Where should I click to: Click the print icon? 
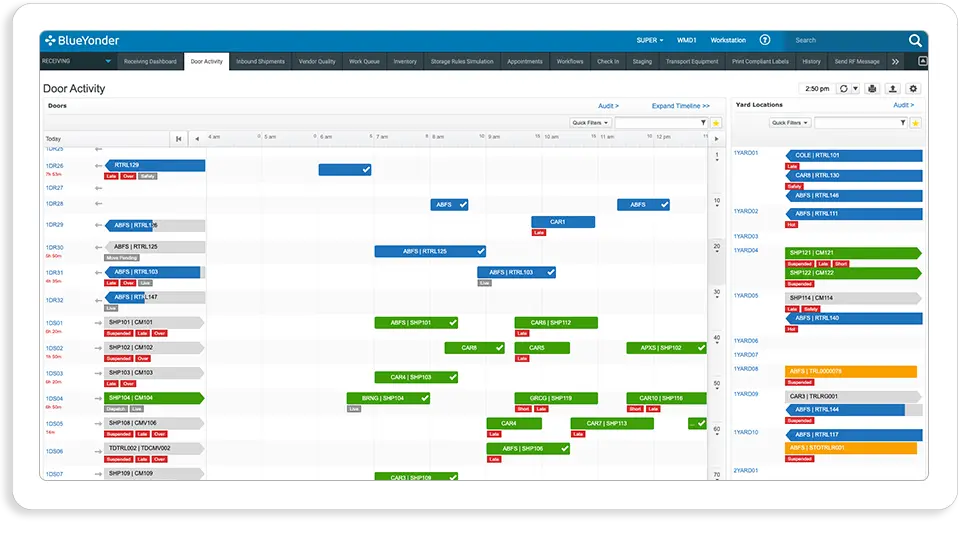click(x=872, y=89)
